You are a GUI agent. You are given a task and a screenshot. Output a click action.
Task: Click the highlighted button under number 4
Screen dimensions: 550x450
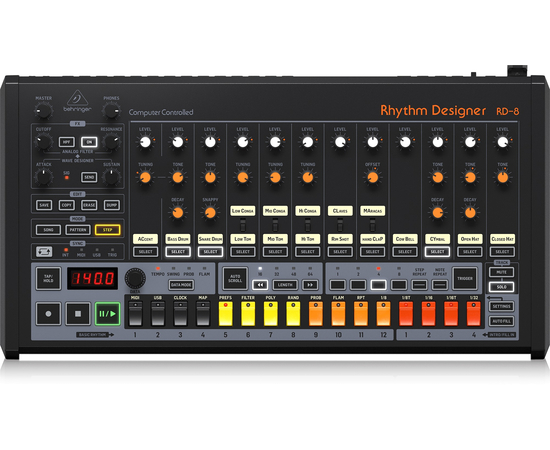coord(378,285)
